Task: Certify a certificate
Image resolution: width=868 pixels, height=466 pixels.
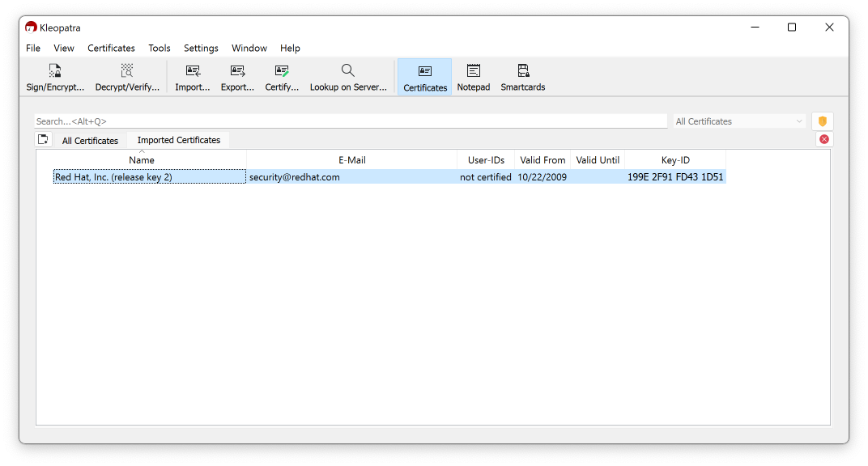Action: (x=281, y=77)
